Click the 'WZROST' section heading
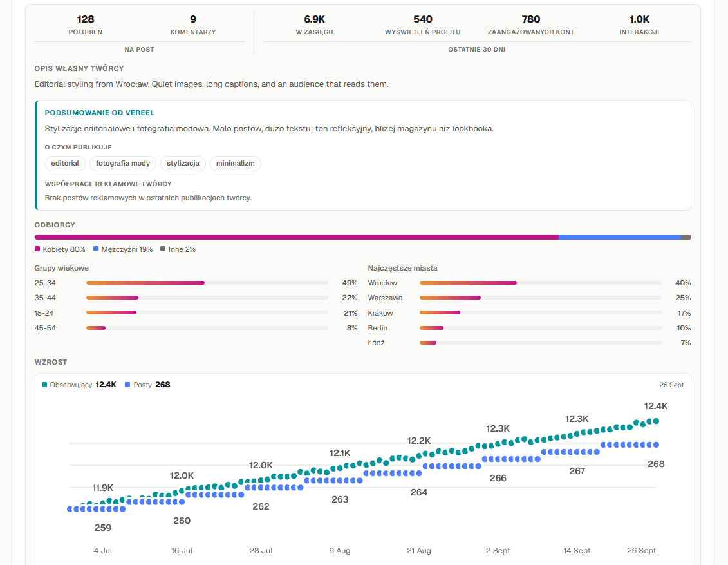This screenshot has height=565, width=728. [51, 363]
